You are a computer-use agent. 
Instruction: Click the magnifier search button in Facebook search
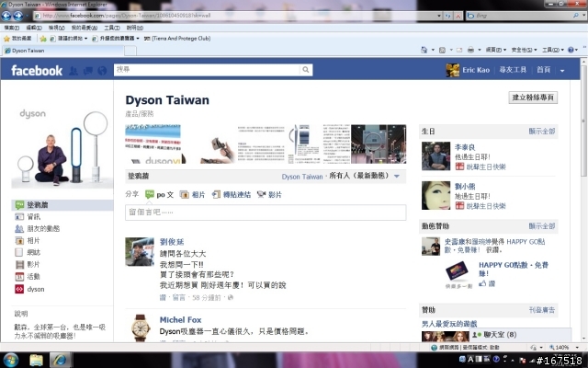click(x=306, y=70)
